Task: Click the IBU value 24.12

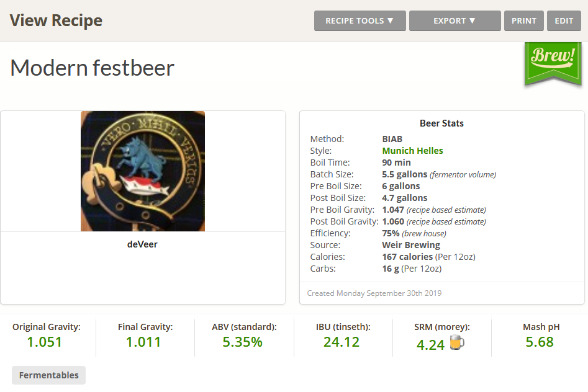Action: point(341,342)
